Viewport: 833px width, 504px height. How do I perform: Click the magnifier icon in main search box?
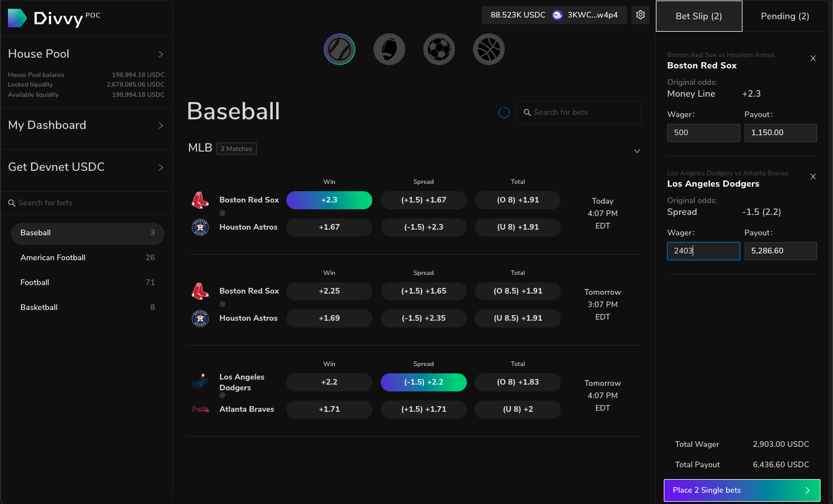click(527, 113)
